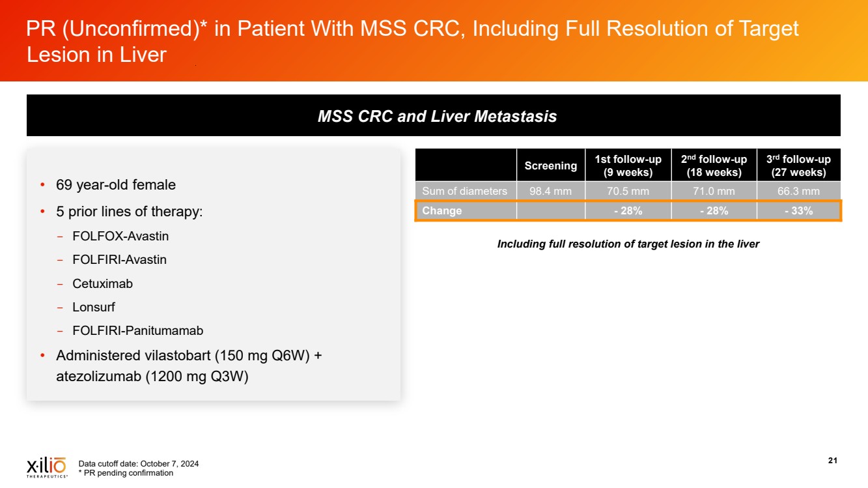Screen dimensions: 868x488
Task: Click the 2nd follow-up (18 weeks) header
Action: (x=713, y=165)
